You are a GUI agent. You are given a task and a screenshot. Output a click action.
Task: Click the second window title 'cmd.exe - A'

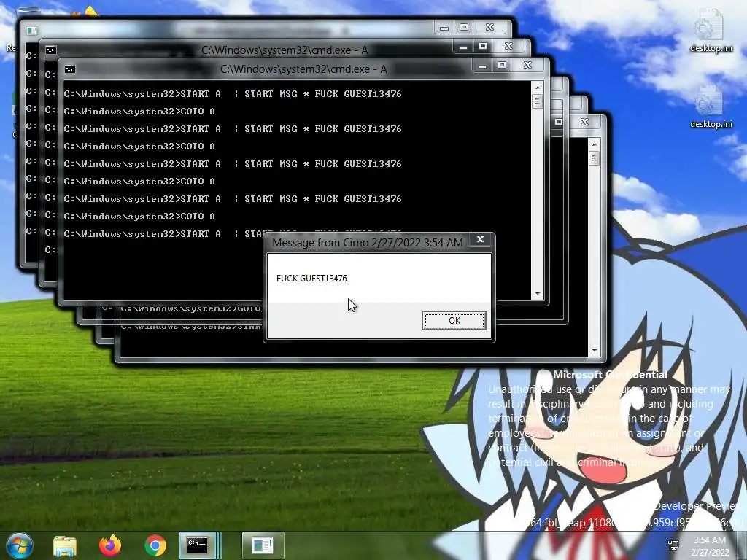285,50
